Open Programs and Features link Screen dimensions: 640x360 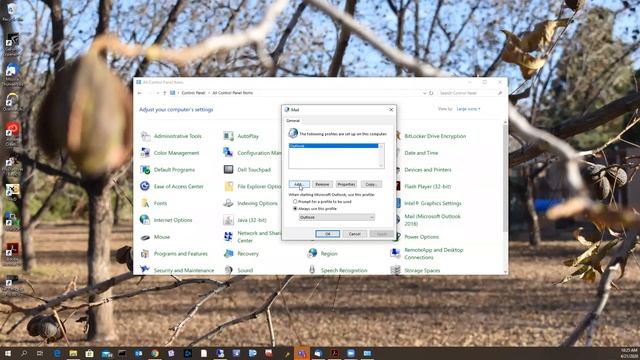(180, 253)
